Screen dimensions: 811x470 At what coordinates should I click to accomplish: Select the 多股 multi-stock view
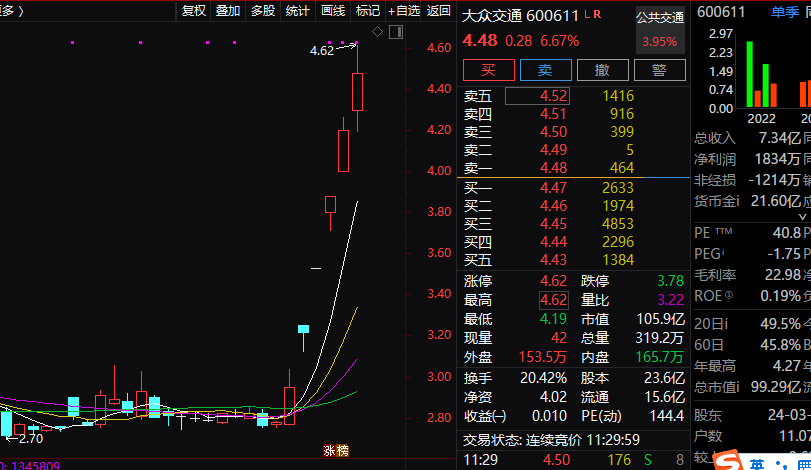point(263,11)
